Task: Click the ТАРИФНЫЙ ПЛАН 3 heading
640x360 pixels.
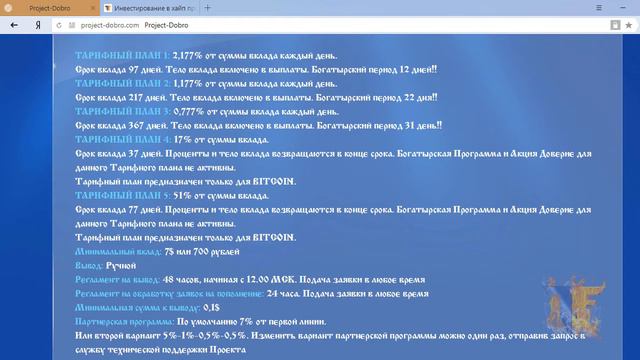Action: 122,111
